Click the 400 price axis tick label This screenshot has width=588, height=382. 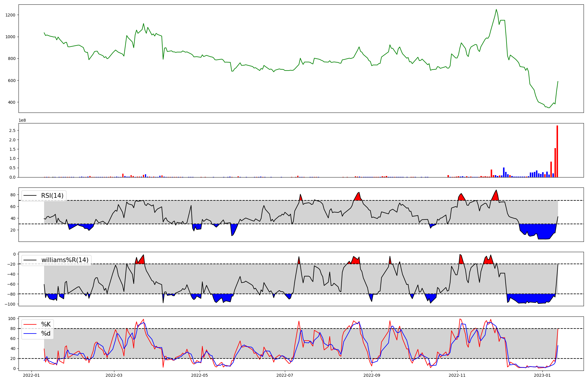[12, 102]
